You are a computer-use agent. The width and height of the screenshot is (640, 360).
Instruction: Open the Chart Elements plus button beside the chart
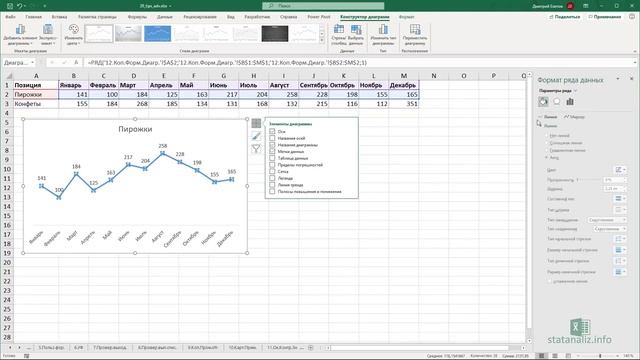[256, 123]
